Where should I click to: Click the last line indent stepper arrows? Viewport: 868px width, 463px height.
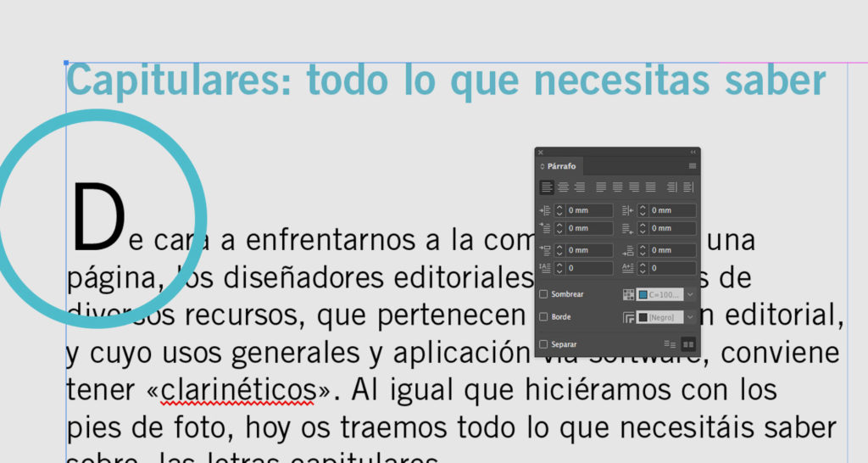(x=643, y=228)
